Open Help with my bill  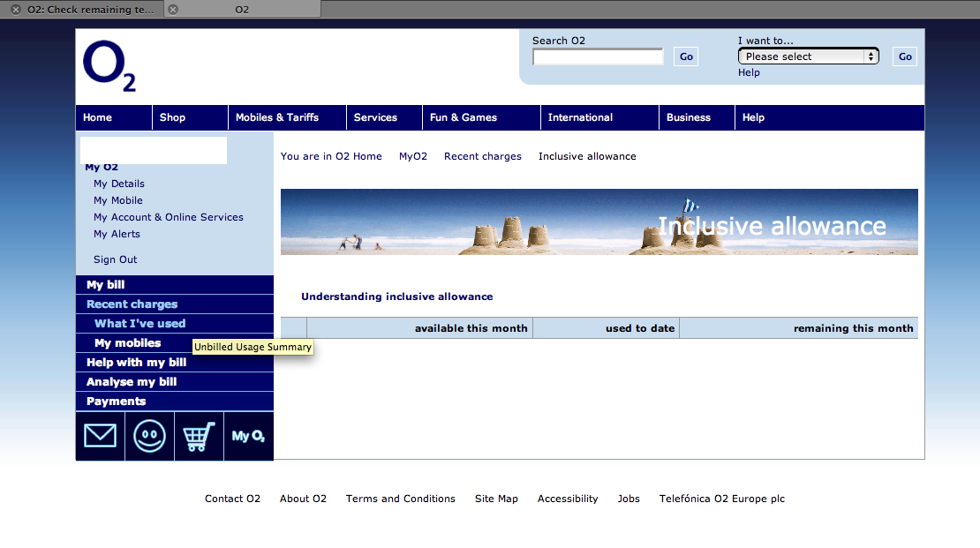point(175,363)
